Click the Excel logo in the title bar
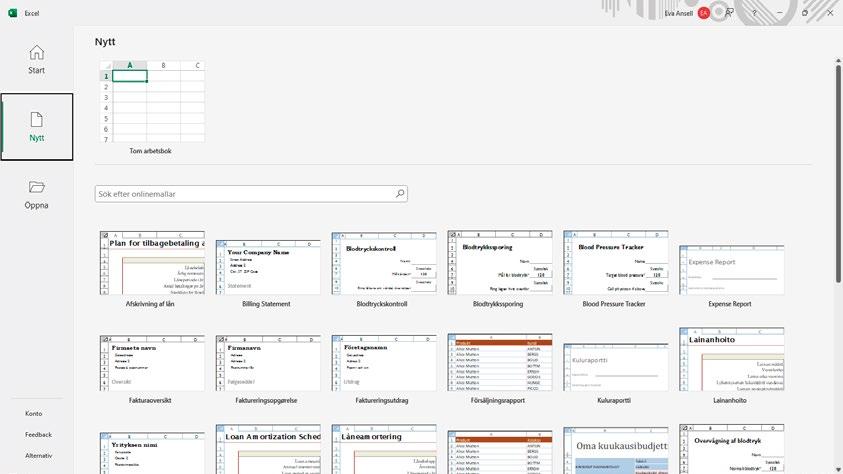The height and width of the screenshot is (474, 843). point(12,13)
